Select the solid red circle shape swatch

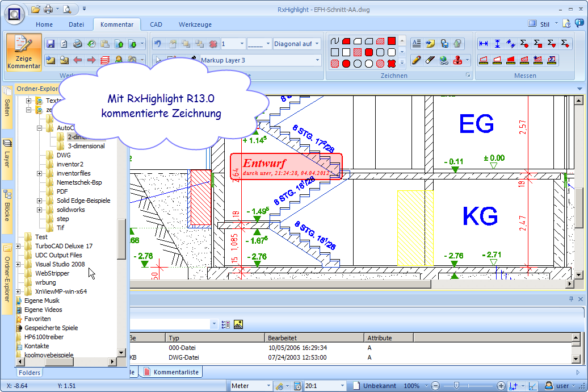pyautogui.click(x=346, y=64)
